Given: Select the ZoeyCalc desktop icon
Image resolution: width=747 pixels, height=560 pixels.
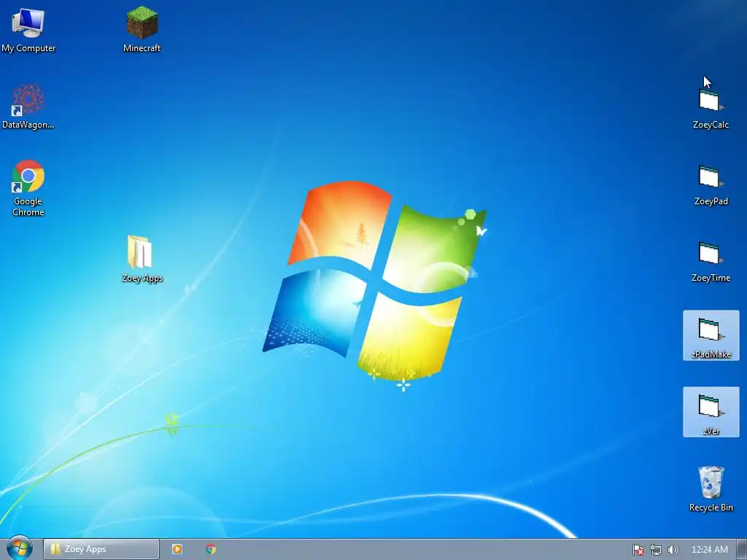Looking at the screenshot, I should click(x=711, y=109).
